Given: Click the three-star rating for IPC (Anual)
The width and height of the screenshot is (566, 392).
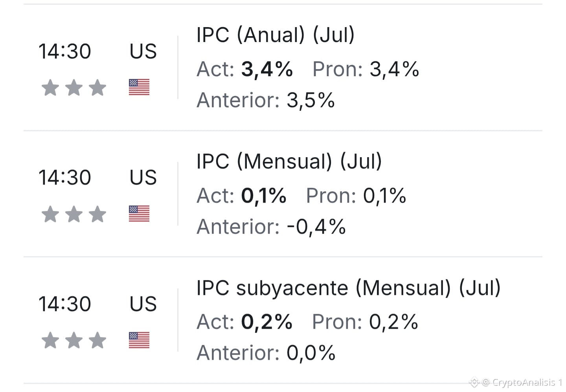Looking at the screenshot, I should (74, 87).
